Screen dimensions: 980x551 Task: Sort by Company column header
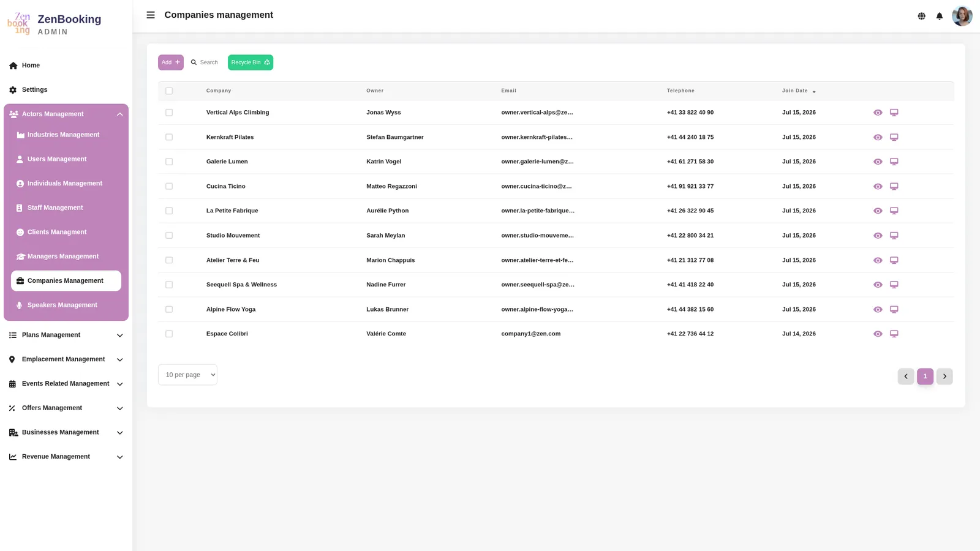tap(219, 91)
